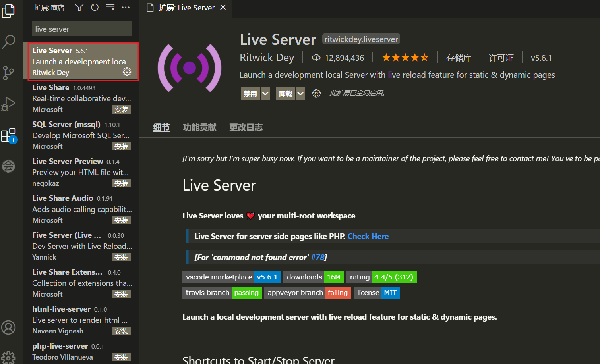Open the more actions ellipsis in extensions header
The image size is (600, 364).
click(126, 7)
